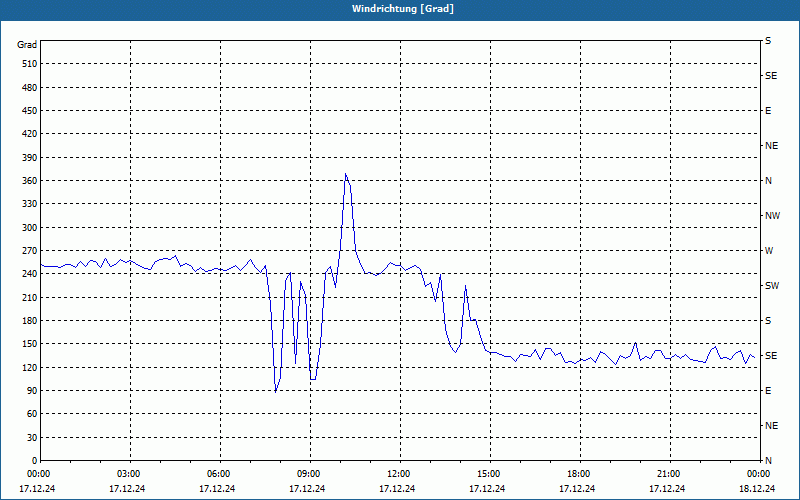Select the 270 value on the degree axis
The height and width of the screenshot is (500, 800).
pos(30,251)
